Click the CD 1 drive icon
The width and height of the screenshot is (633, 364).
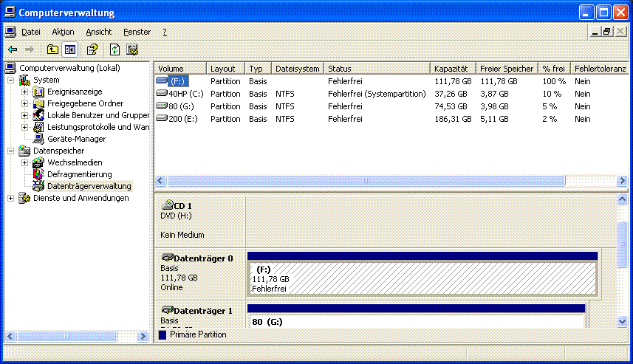click(x=167, y=205)
